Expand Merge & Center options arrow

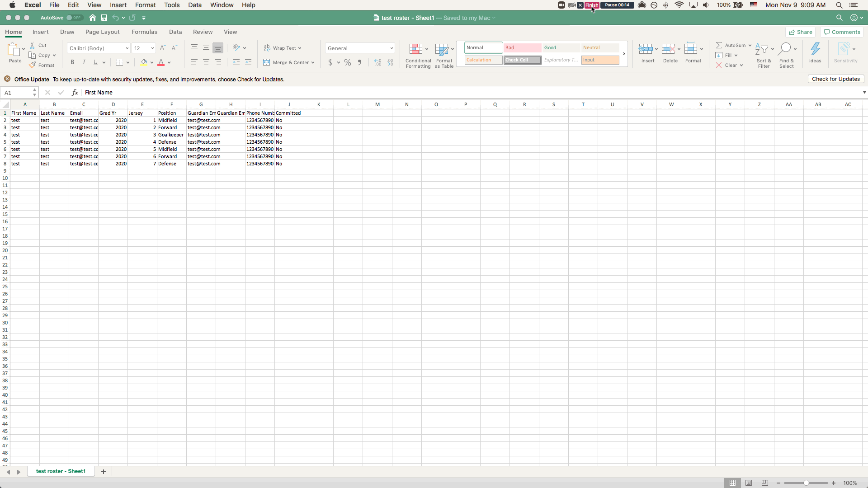[x=313, y=63]
